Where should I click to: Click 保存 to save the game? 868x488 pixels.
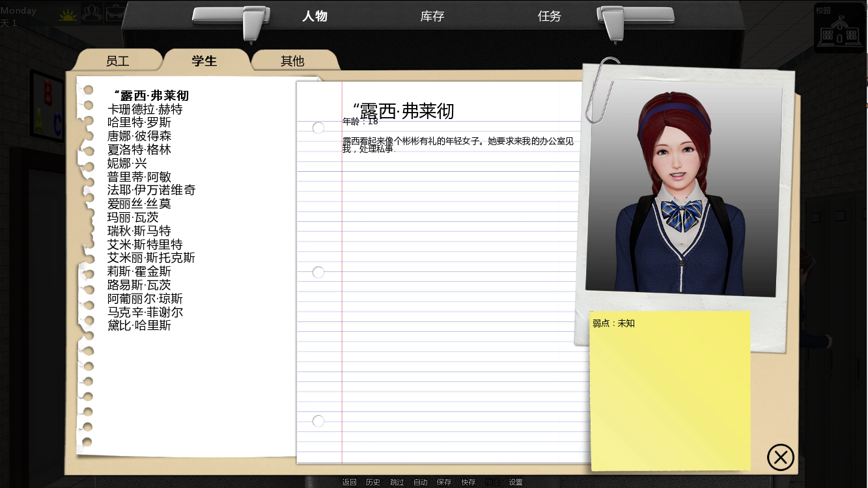point(444,482)
